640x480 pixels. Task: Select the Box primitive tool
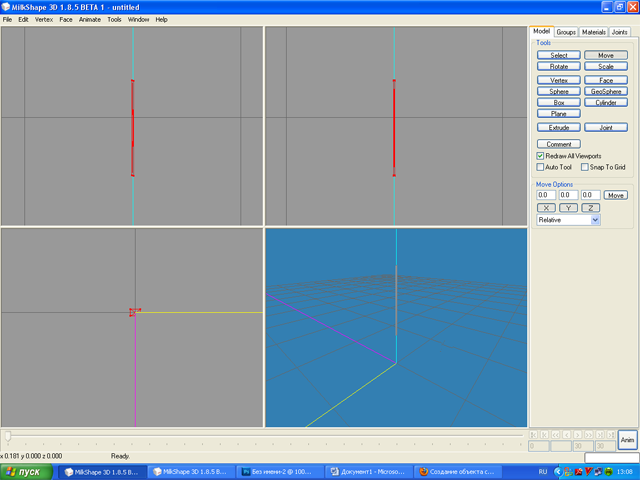[x=558, y=102]
